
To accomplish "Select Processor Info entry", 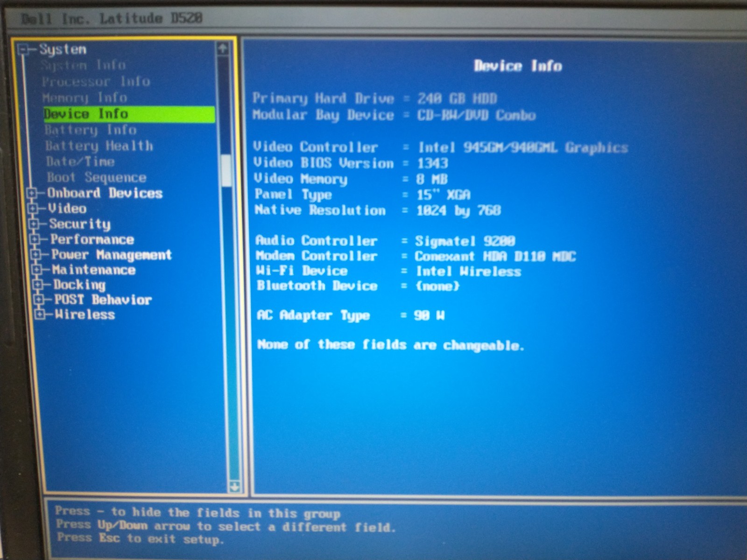I will 96,82.
